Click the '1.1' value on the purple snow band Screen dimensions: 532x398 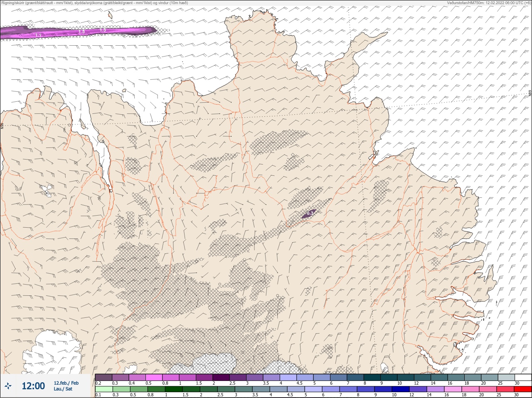(38, 35)
